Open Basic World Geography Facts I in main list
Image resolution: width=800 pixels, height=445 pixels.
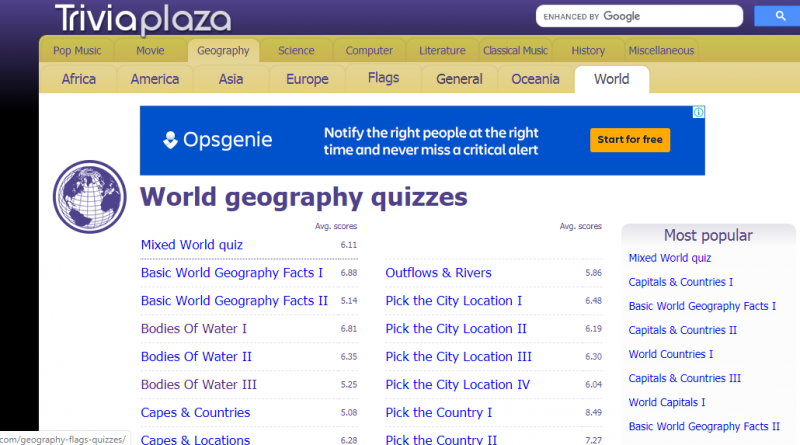(232, 273)
